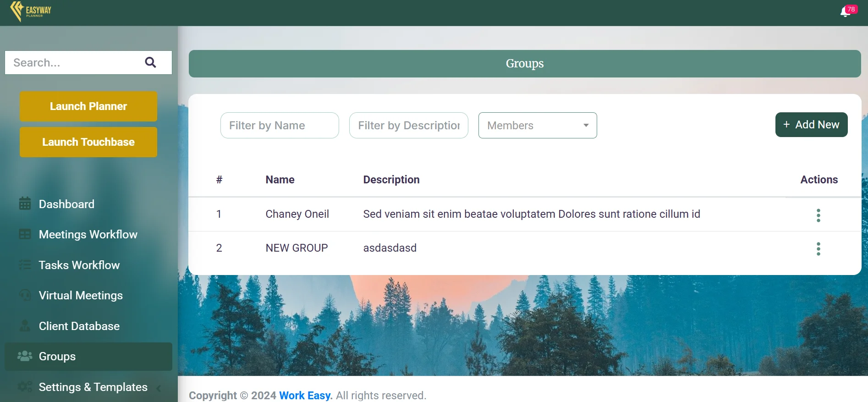Screen dimensions: 868x402
Task: Open actions menu for Chaney Oneil
Action: (x=818, y=215)
